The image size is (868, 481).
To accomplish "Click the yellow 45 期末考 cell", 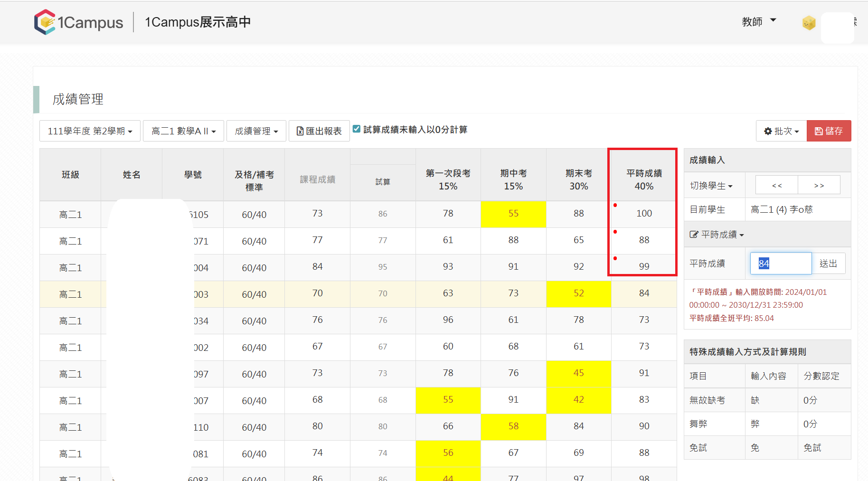I will point(578,373).
